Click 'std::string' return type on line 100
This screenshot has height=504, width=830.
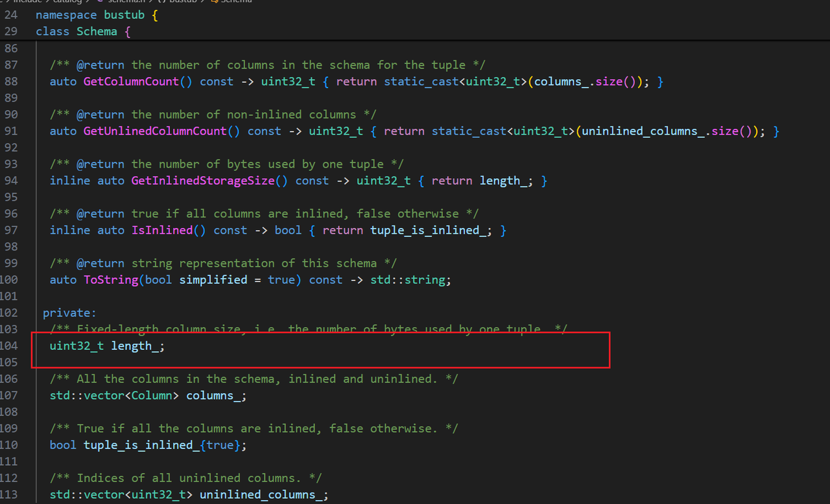(x=407, y=280)
